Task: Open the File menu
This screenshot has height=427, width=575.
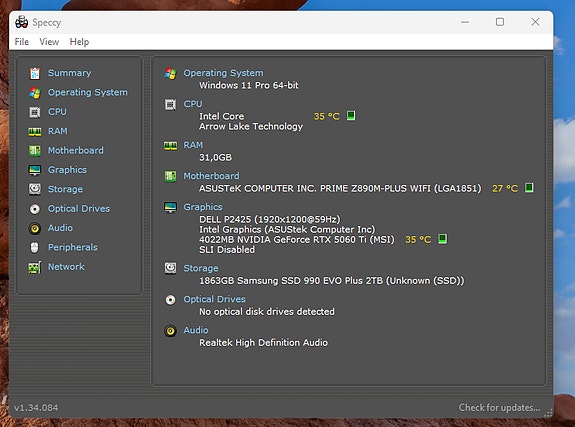Action: click(x=22, y=42)
